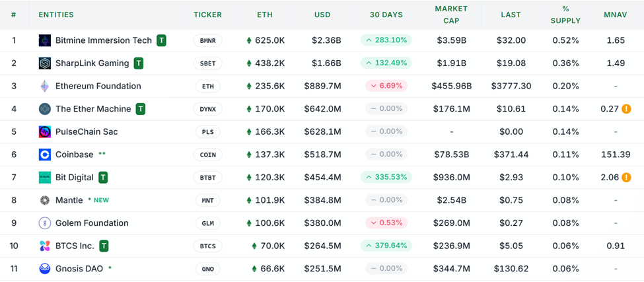Click the Ethereum Foundation diamond icon
The image size is (644, 282).
[44, 86]
